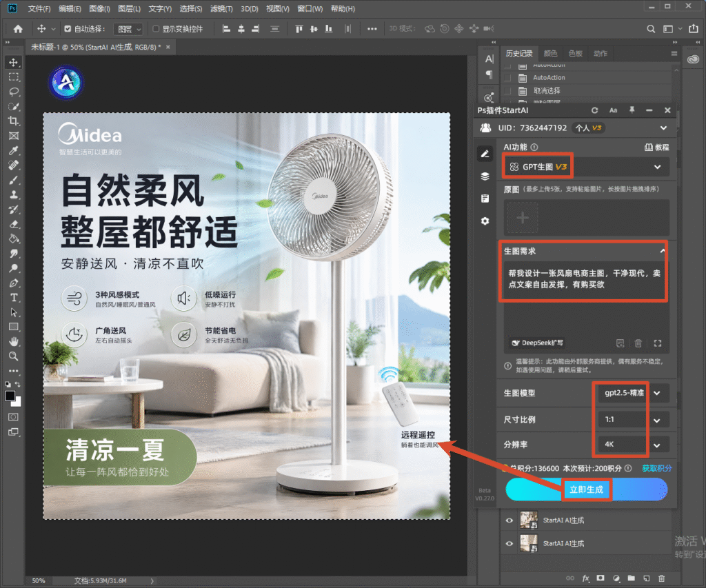Open the 图层 auto-select dropdown
Screen dimensions: 706x588
pyautogui.click(x=128, y=29)
